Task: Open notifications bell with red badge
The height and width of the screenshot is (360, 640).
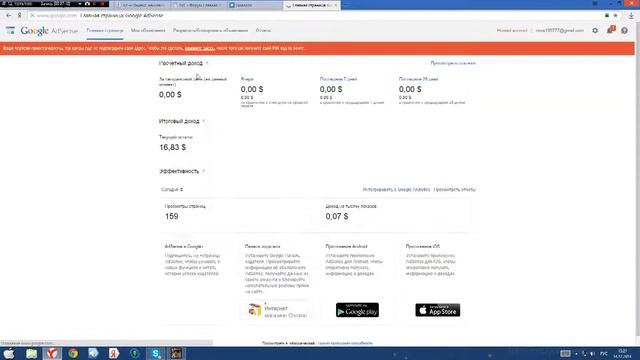Action: (610, 30)
